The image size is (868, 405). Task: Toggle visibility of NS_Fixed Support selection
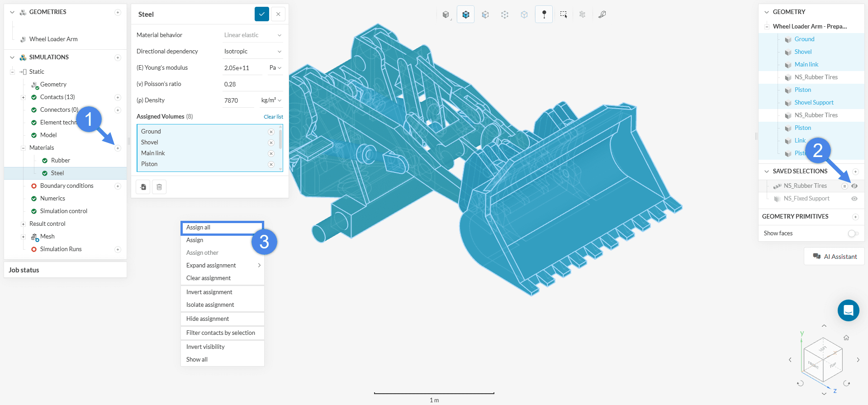click(x=854, y=199)
